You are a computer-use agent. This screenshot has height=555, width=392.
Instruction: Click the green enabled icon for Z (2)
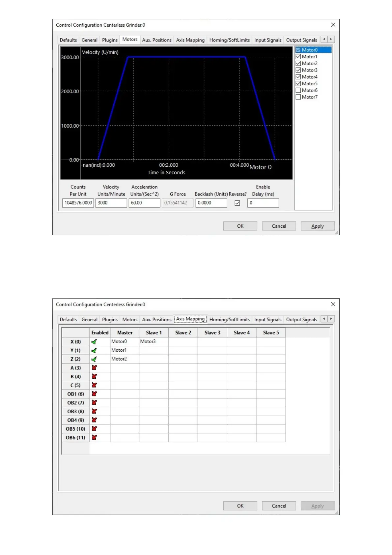pyautogui.click(x=94, y=359)
